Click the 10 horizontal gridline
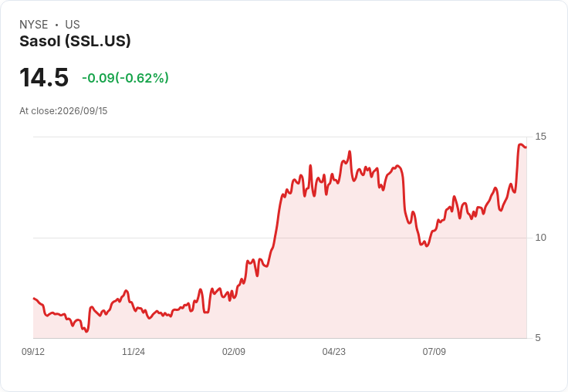 pyautogui.click(x=279, y=238)
